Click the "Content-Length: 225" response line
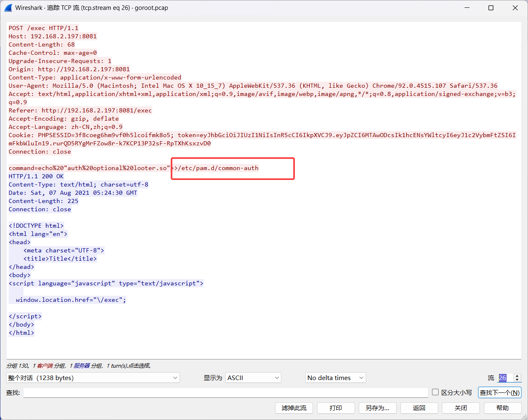The height and width of the screenshot is (420, 528). tap(43, 201)
